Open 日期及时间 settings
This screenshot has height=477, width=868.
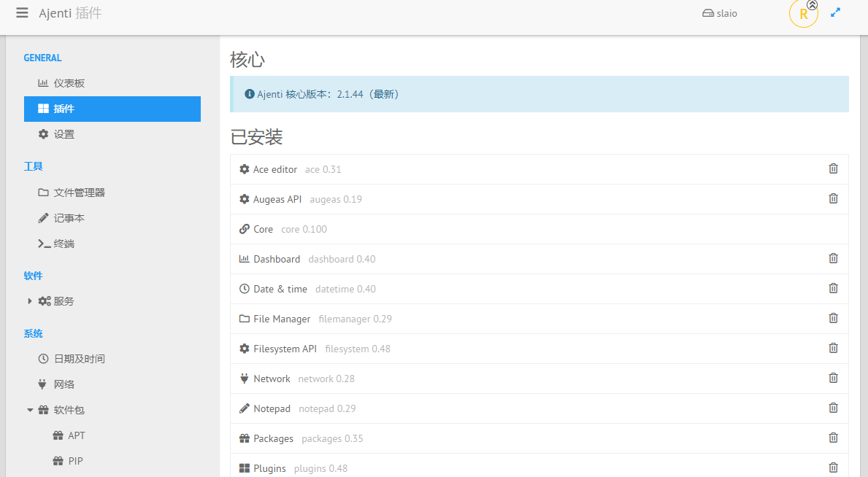coord(79,359)
